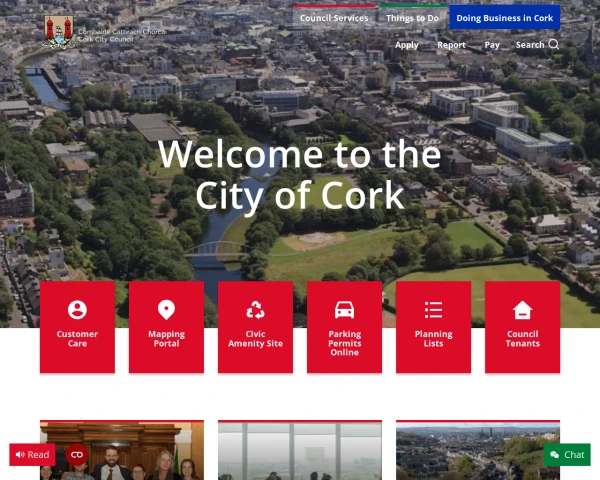The image size is (600, 480).
Task: Open the Report menu
Action: click(452, 45)
